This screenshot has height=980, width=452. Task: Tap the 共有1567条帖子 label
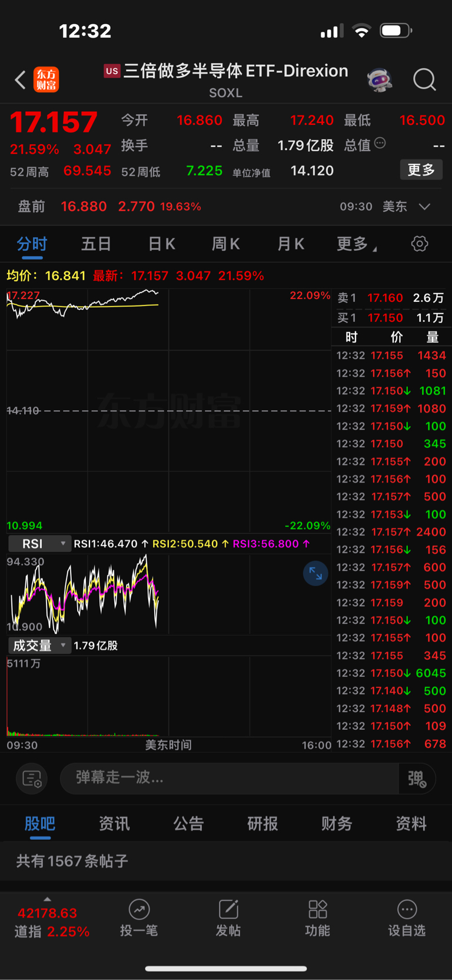pyautogui.click(x=72, y=862)
